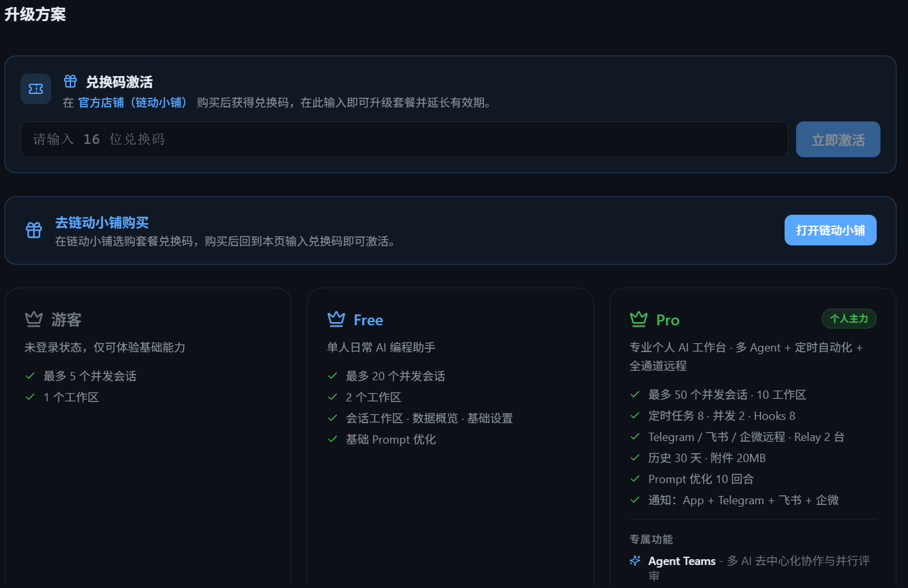
Task: Click checkmark beside 1 个工作区
Action: 30,397
